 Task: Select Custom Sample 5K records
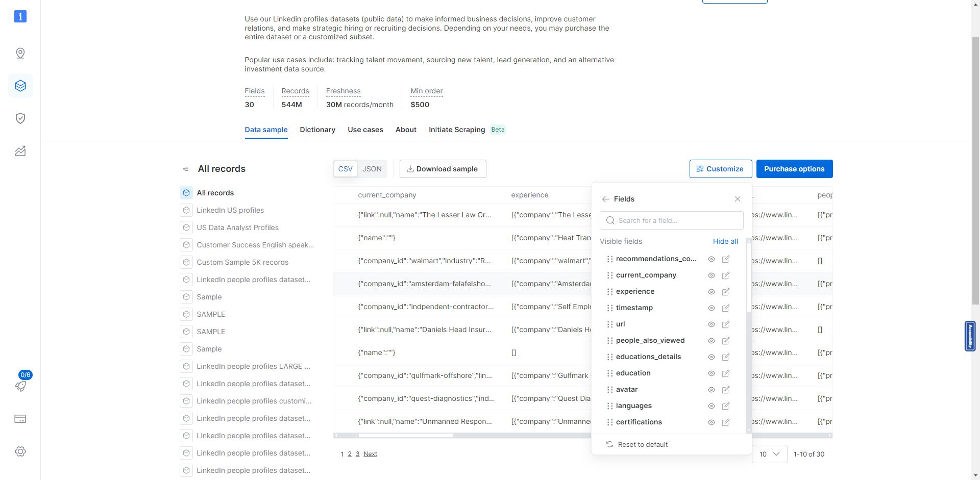242,262
